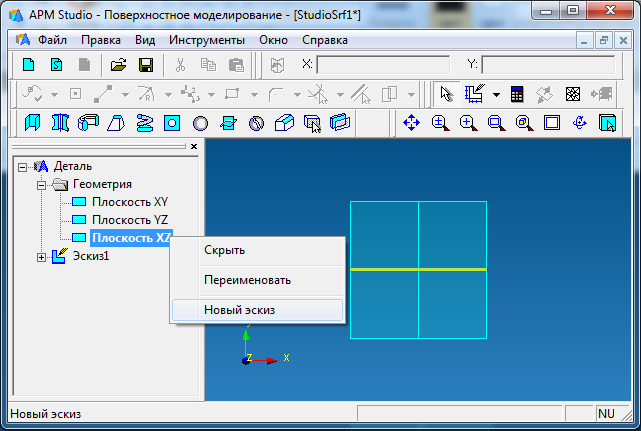Select Переименовать in context menu
Image resolution: width=641 pixels, height=431 pixels.
pos(247,281)
